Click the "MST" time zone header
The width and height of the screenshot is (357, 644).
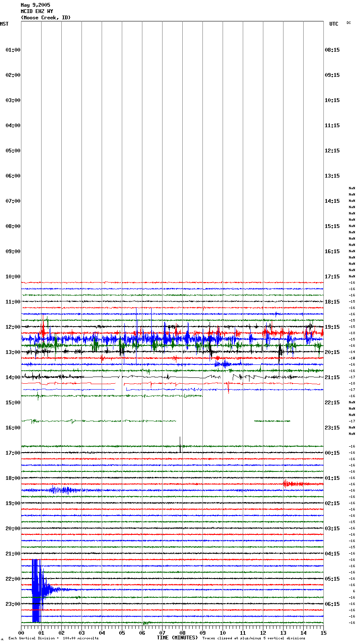point(4,24)
